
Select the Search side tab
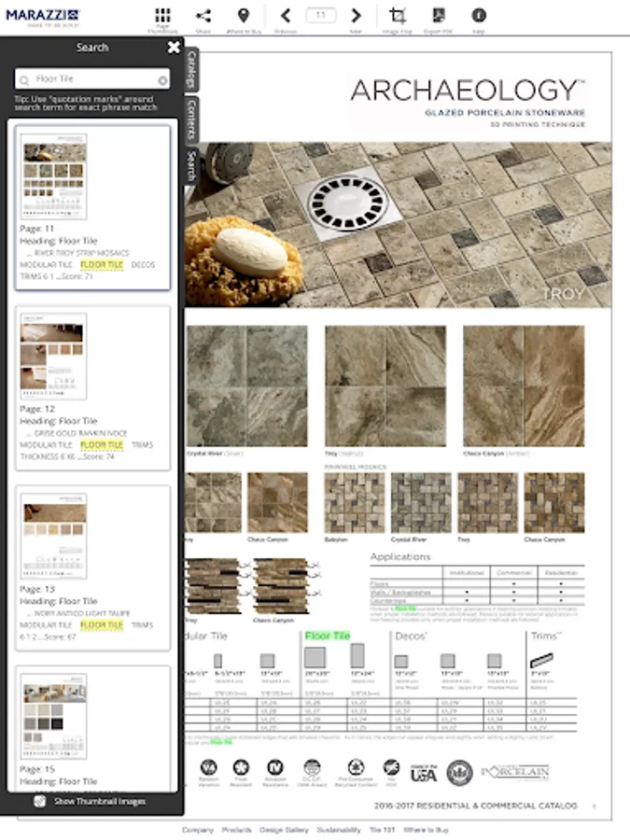click(x=191, y=165)
